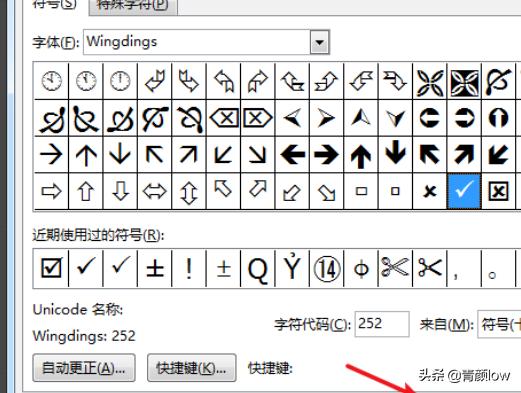Insert recently used bold checkmark
The height and width of the screenshot is (393, 521).
(x=86, y=268)
